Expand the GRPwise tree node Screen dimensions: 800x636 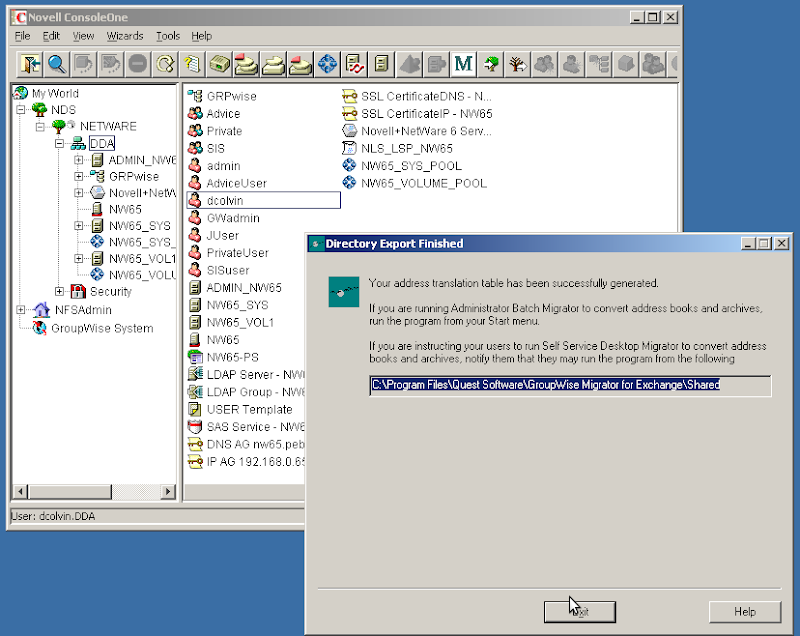(79, 176)
